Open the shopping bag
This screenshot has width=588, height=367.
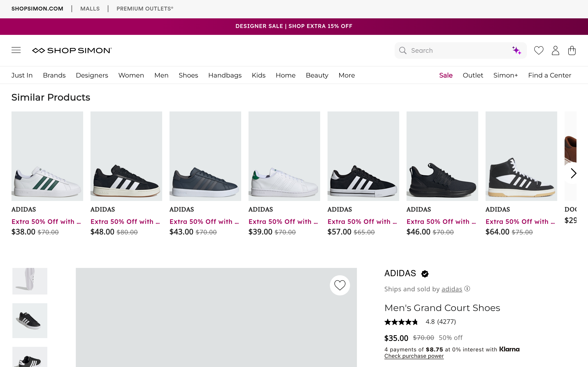pyautogui.click(x=572, y=50)
